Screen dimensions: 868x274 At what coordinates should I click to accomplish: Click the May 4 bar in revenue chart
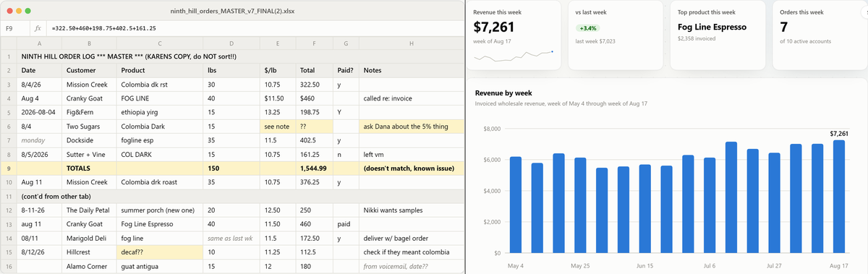click(x=516, y=205)
